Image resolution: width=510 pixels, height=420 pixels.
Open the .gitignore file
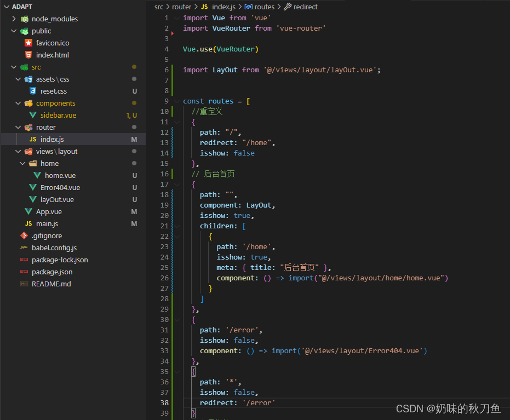pos(45,235)
